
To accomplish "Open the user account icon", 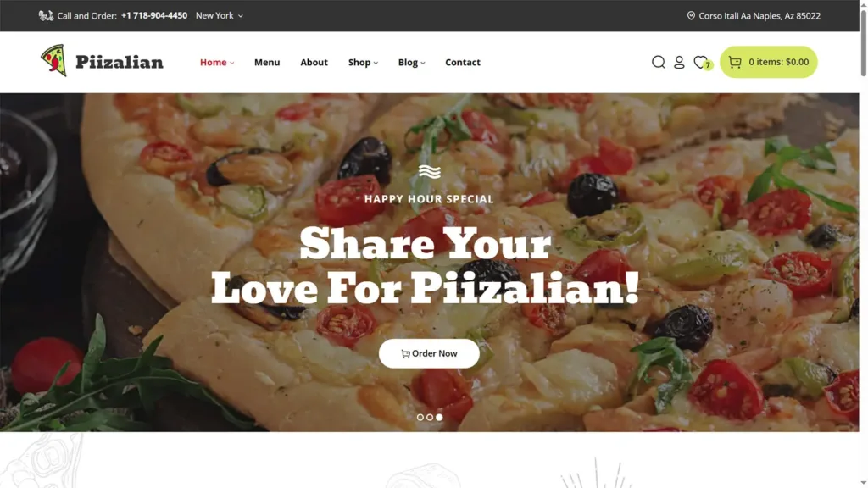I will tap(679, 62).
